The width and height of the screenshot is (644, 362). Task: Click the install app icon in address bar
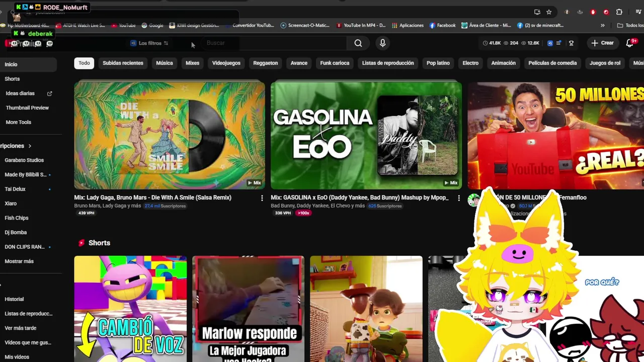537,12
